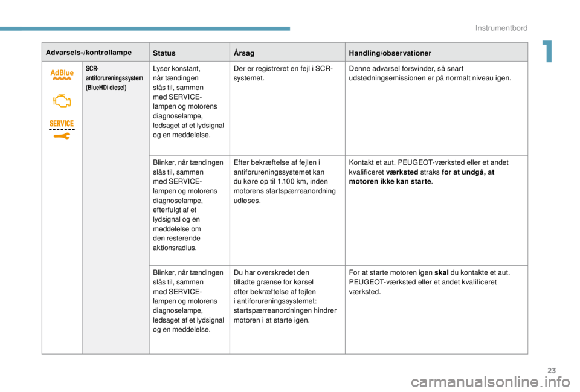The image size is (580, 392).
Task: Click the page number 23
Action: pos(552,370)
